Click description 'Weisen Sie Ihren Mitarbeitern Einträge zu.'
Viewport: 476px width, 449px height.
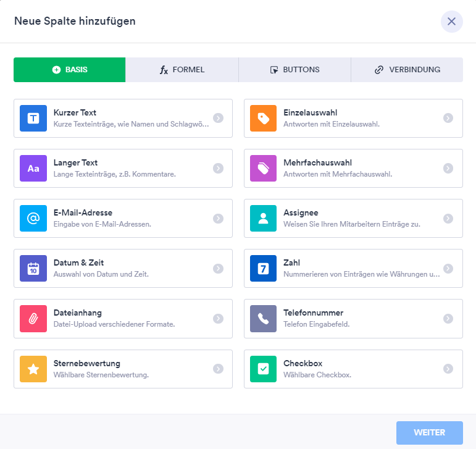352,224
